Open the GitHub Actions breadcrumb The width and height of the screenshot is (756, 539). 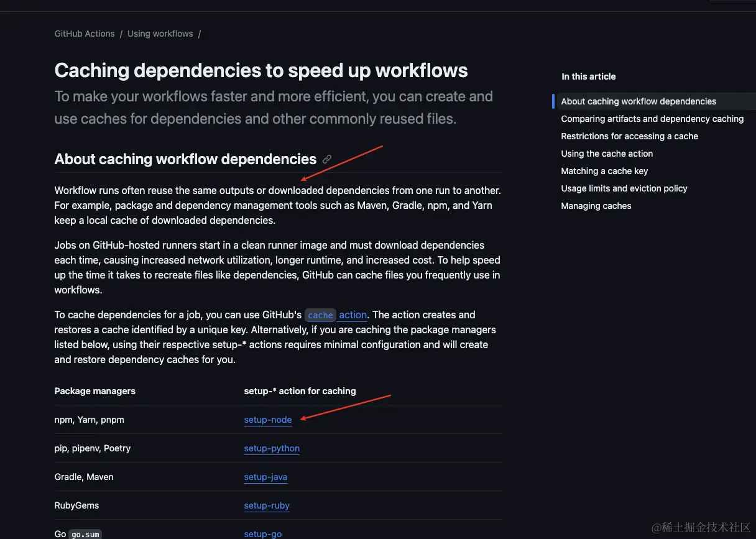(85, 34)
